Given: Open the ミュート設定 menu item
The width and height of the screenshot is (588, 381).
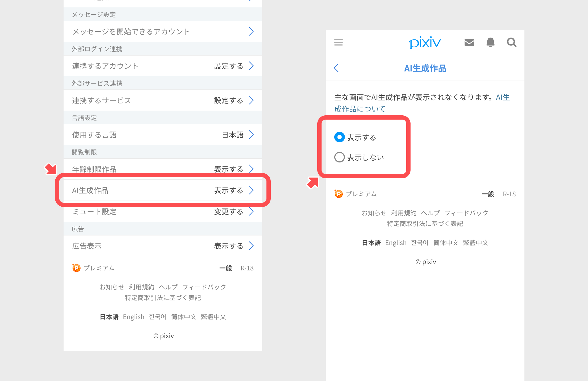Looking at the screenshot, I should coord(163,211).
